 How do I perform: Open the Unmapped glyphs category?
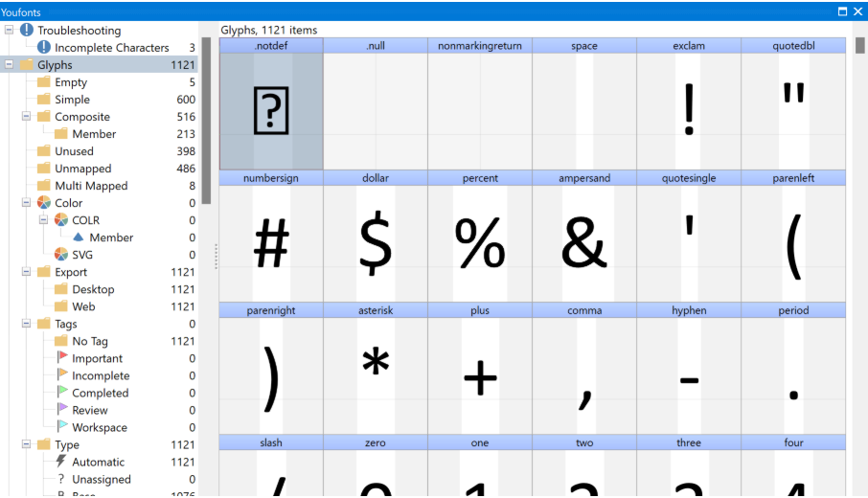click(82, 169)
